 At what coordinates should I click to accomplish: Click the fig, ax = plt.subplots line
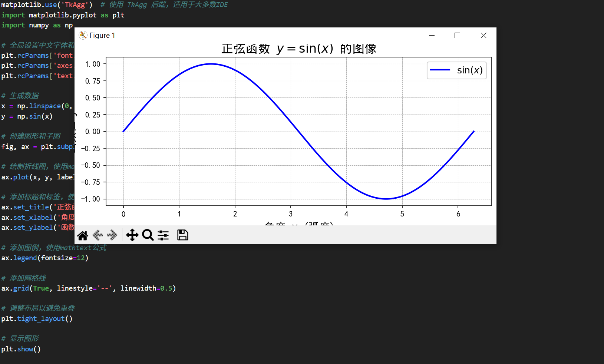click(x=37, y=147)
